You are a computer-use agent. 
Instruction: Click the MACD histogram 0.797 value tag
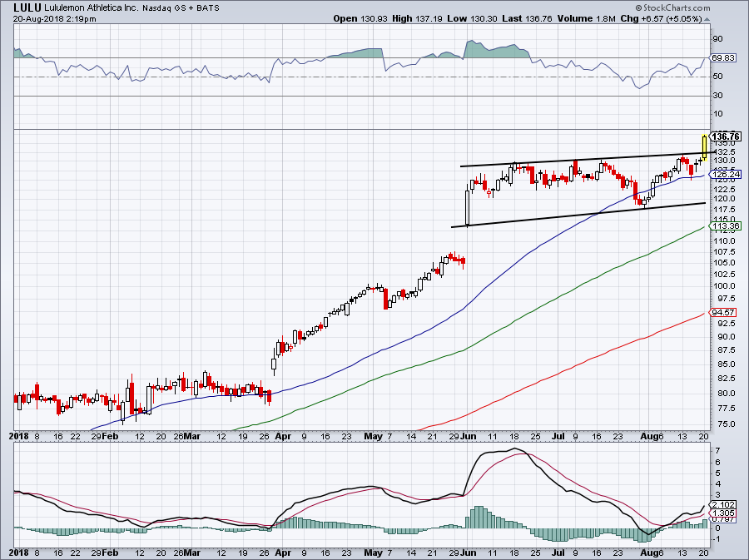(723, 519)
